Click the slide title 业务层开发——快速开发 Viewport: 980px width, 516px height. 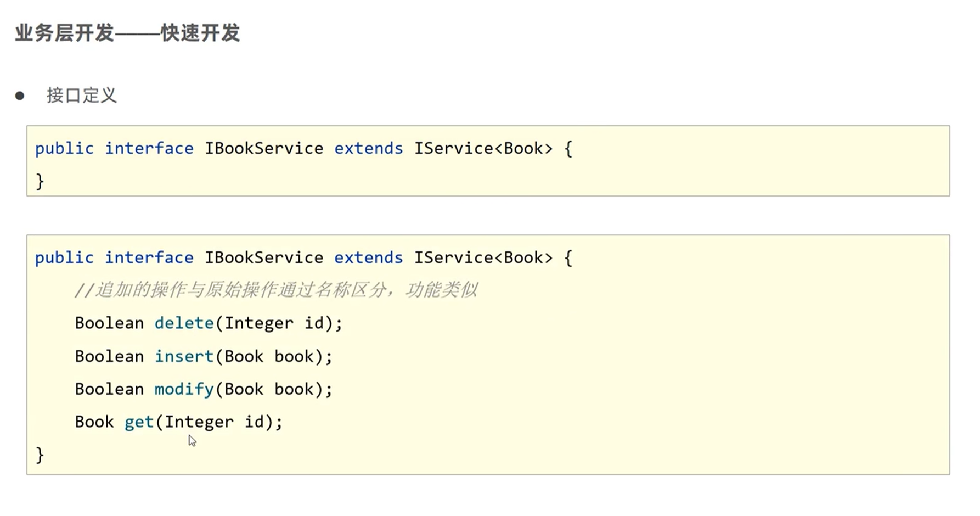tap(127, 33)
